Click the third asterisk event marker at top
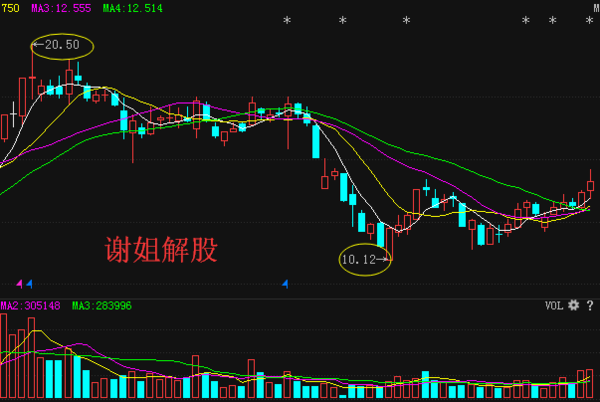 (x=405, y=21)
